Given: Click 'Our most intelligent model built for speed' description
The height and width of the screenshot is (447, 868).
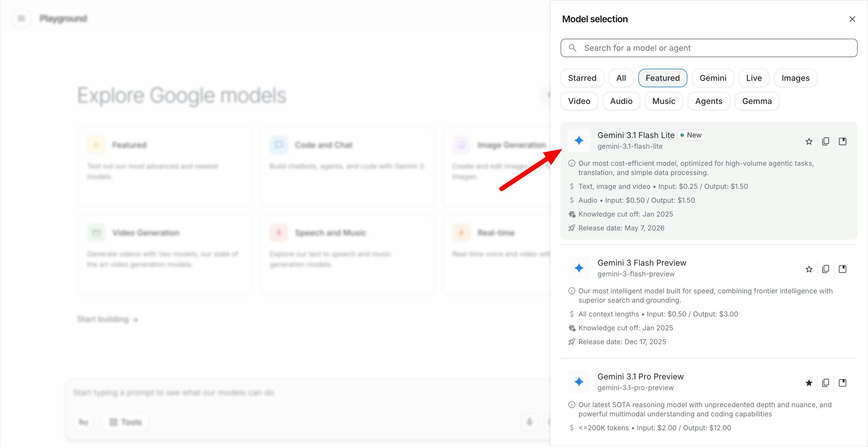Looking at the screenshot, I should (x=706, y=296).
